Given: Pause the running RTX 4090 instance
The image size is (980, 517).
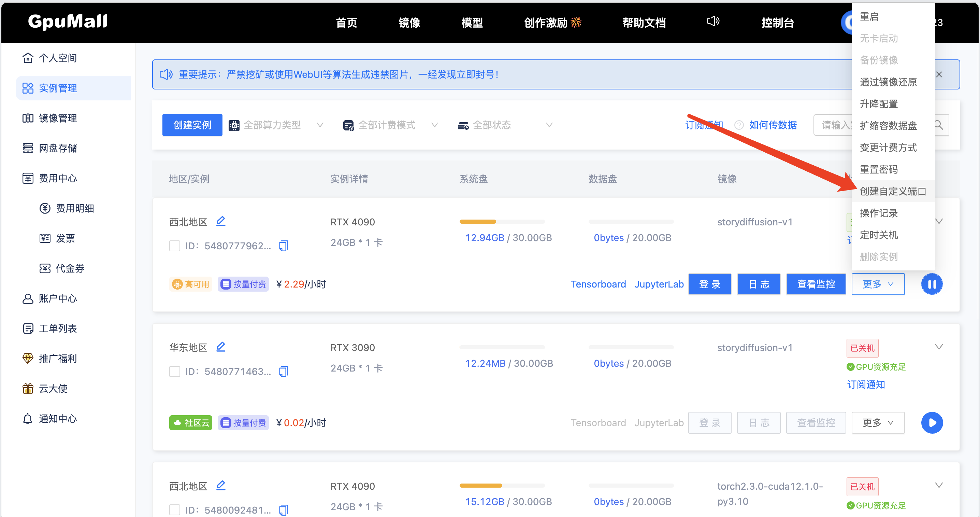Looking at the screenshot, I should point(932,284).
